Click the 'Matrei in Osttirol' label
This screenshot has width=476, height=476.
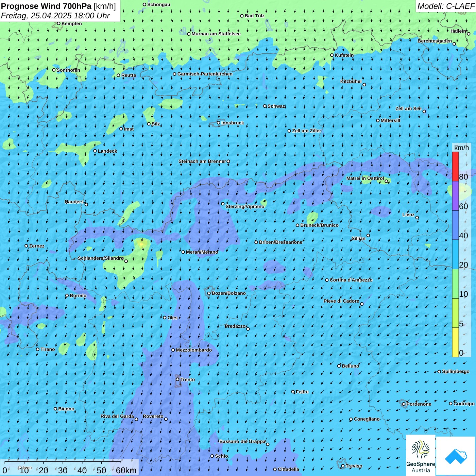[x=365, y=178]
